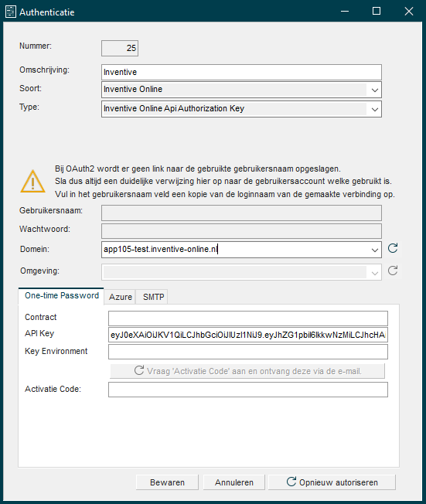
Task: Click into the Gebruikersnaam field
Action: tap(241, 213)
